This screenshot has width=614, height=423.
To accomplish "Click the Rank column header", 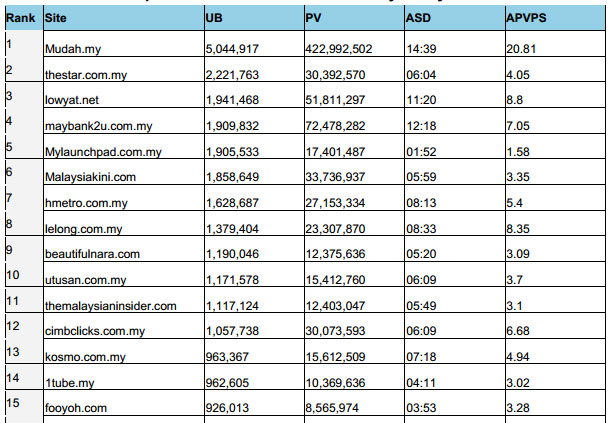I will coord(19,19).
